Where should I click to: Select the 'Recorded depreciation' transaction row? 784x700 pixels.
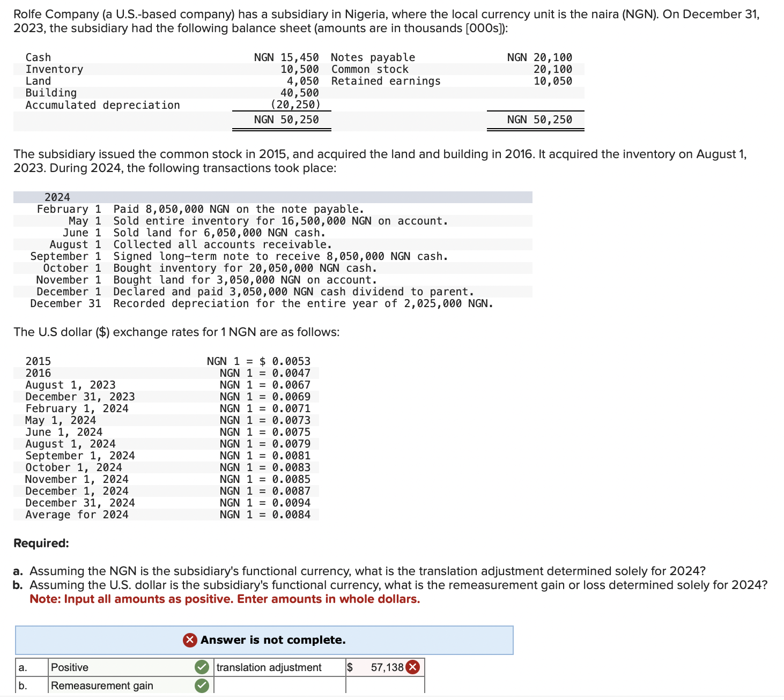click(273, 303)
